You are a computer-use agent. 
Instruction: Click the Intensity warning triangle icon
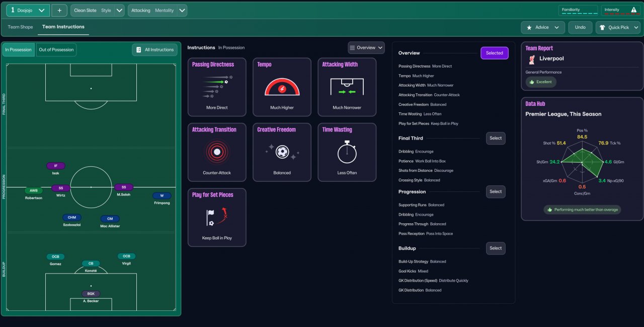[634, 10]
